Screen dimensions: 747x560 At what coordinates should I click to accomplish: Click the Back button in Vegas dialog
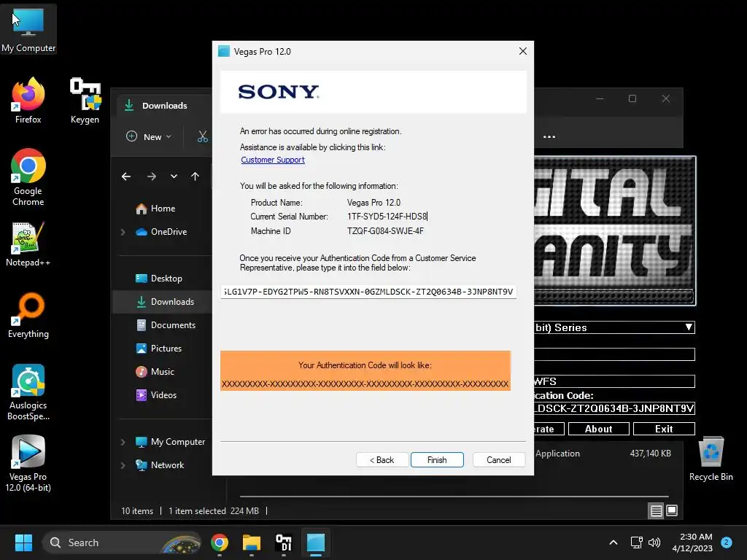[x=382, y=460]
